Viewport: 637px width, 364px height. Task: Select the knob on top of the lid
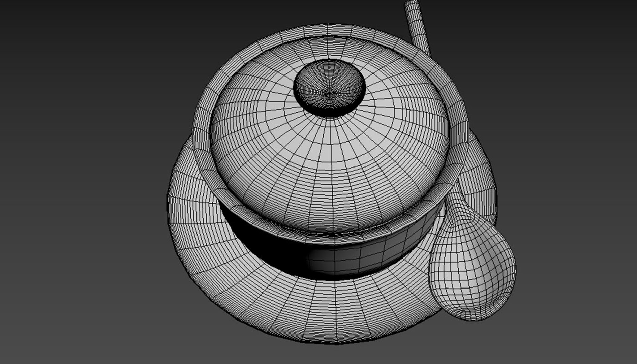[329, 88]
